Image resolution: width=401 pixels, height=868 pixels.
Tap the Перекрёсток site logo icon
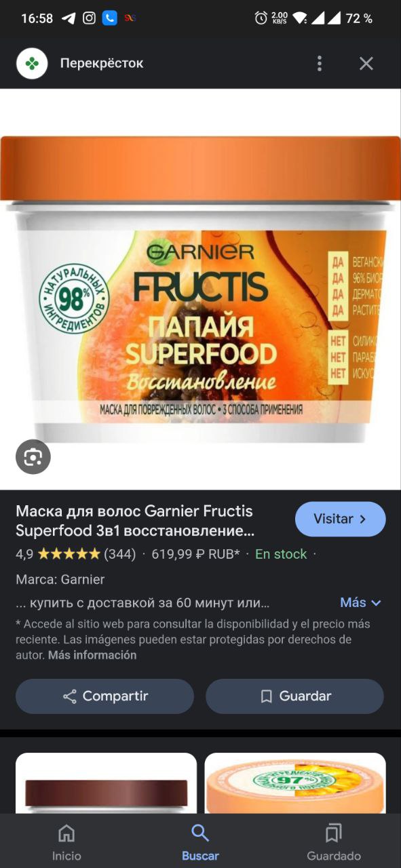click(x=33, y=64)
